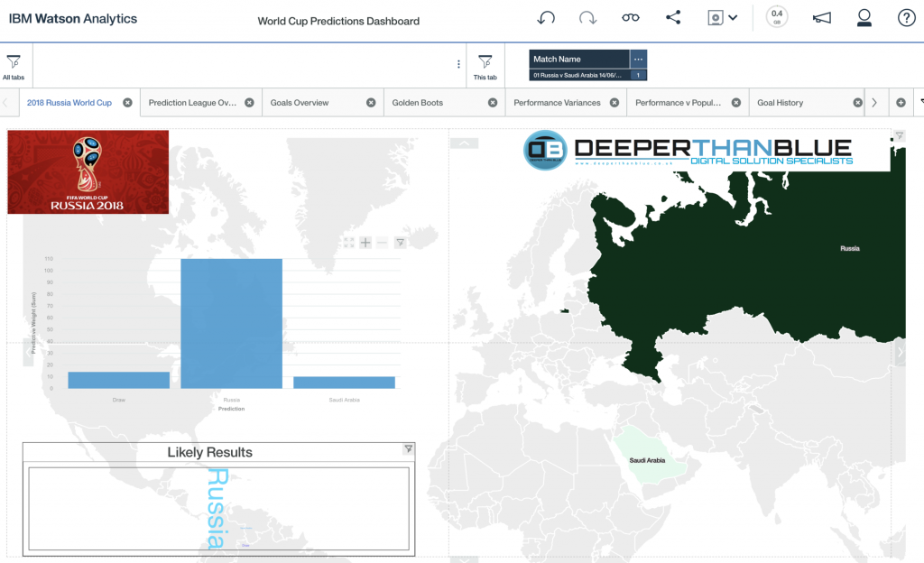Open the Likely Results filter icon
Image resolution: width=924 pixels, height=563 pixels.
(x=409, y=449)
